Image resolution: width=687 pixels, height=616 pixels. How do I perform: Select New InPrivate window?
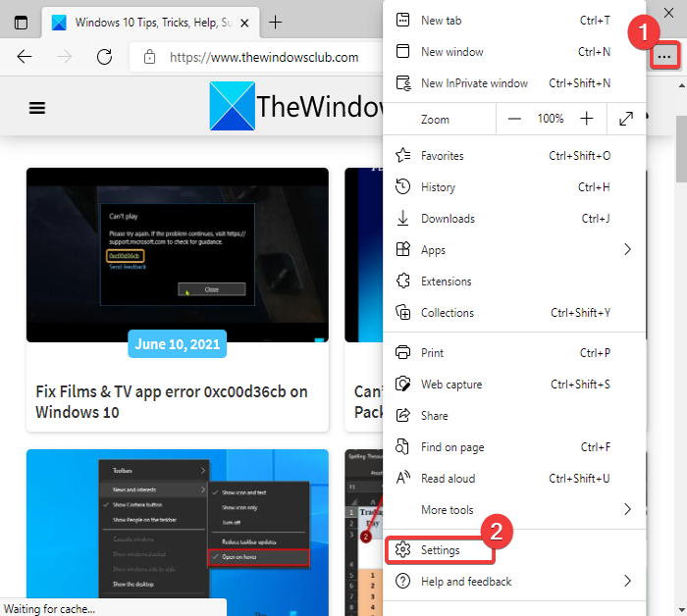coord(474,83)
